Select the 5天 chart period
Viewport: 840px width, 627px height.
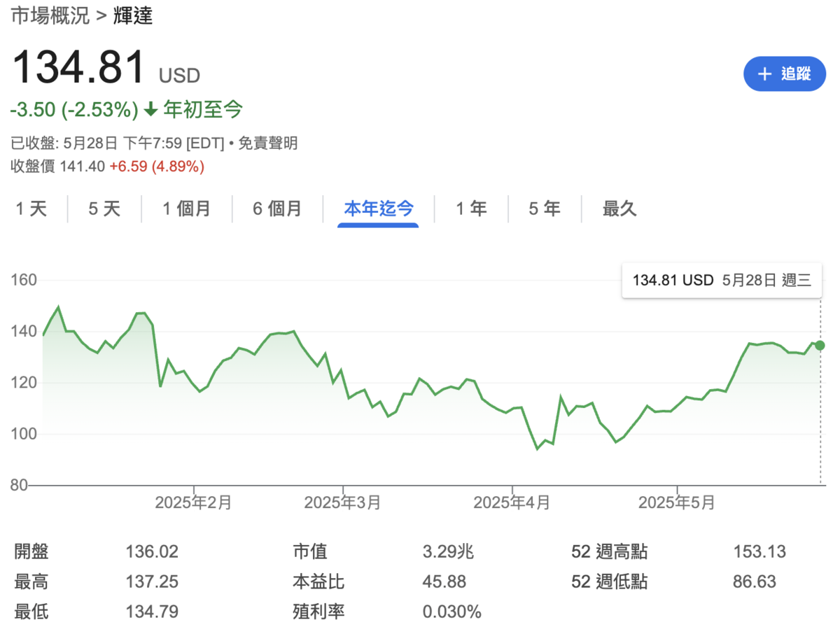(x=104, y=209)
